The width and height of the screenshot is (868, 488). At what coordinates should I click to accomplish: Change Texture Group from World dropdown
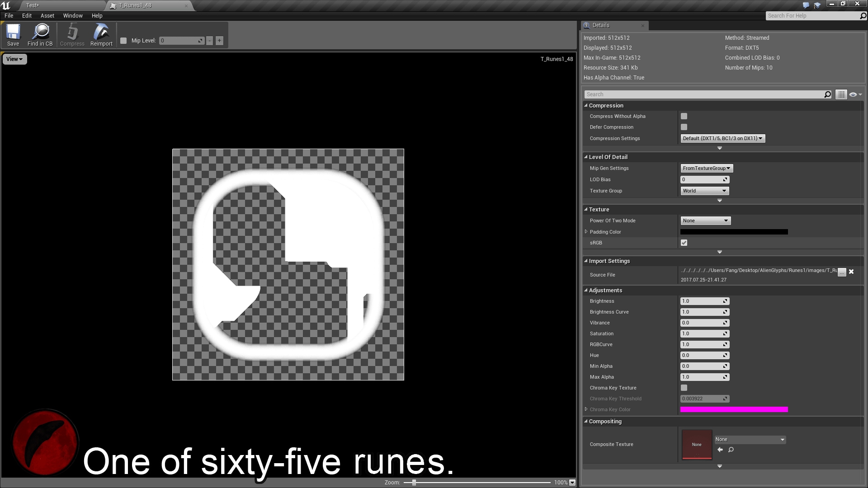[704, 191]
